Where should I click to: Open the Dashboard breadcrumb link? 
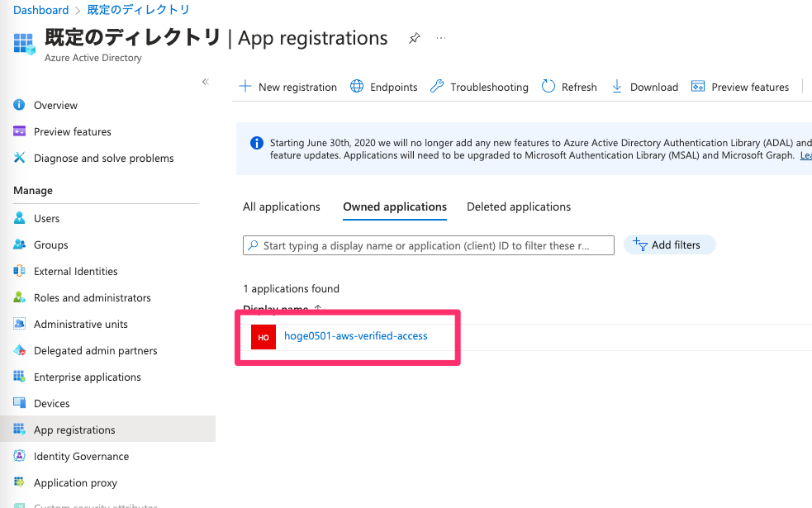(41, 10)
